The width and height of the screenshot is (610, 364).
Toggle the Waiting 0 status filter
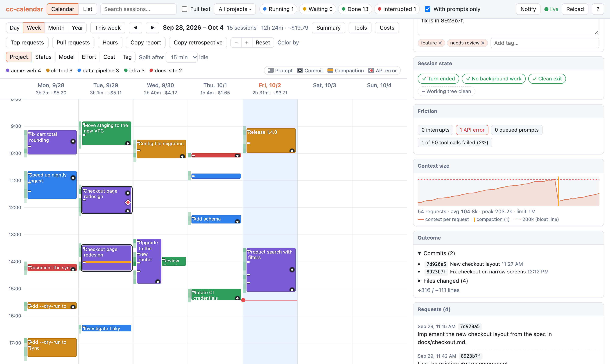317,9
